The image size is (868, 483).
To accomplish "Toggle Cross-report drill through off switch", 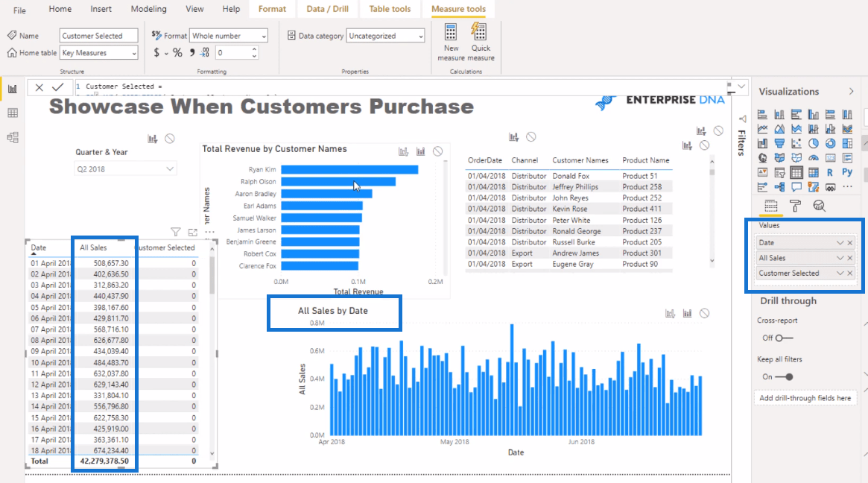I will pos(784,338).
